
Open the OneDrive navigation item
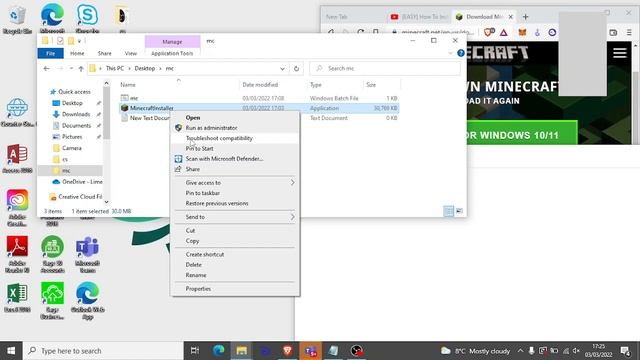(x=77, y=182)
